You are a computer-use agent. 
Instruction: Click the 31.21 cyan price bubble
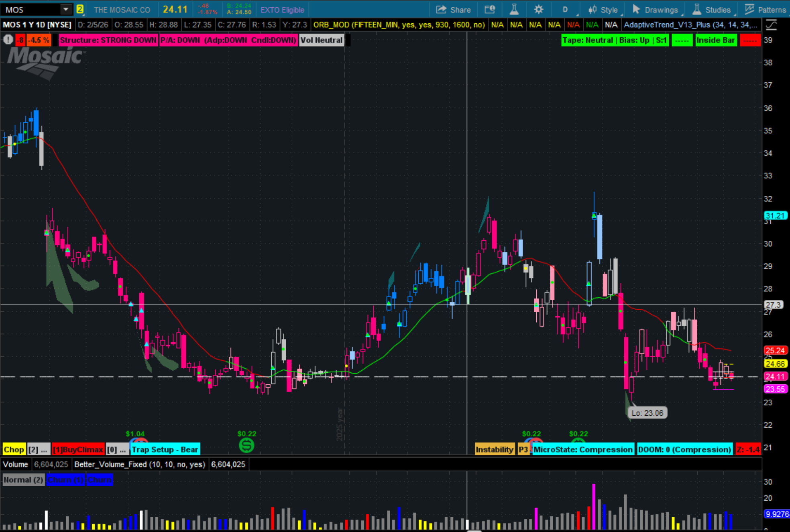pyautogui.click(x=775, y=215)
